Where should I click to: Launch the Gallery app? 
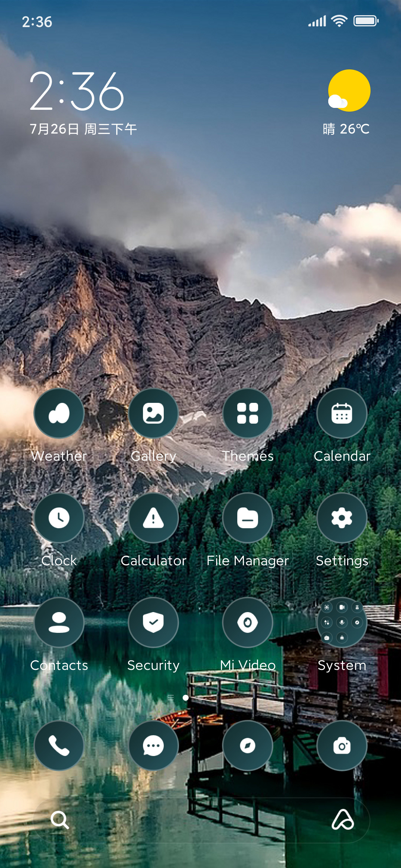pos(153,413)
